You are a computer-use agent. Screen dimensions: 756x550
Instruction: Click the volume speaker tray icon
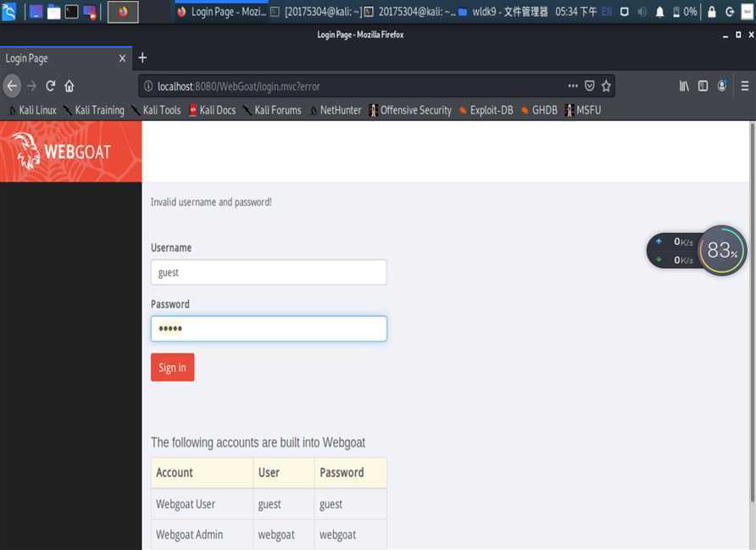[x=642, y=12]
